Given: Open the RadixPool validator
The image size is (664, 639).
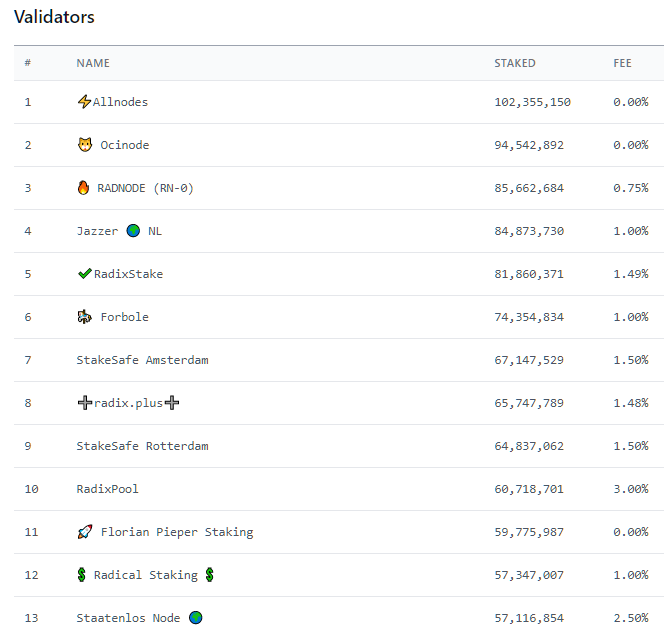Looking at the screenshot, I should [x=108, y=489].
